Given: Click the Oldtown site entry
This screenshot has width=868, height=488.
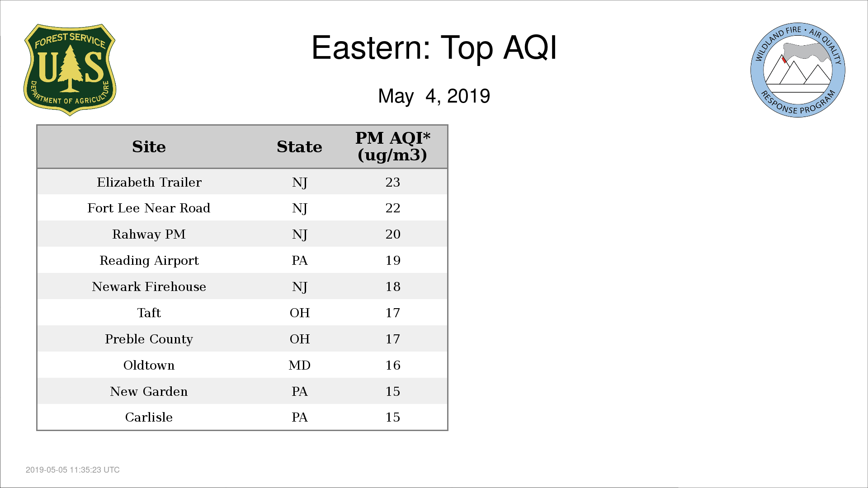Looking at the screenshot, I should click(149, 365).
